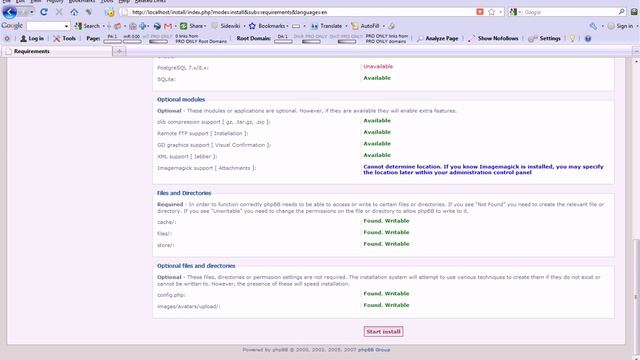This screenshot has height=360, width=640.
Task: Reload the current page
Action: (44, 12)
